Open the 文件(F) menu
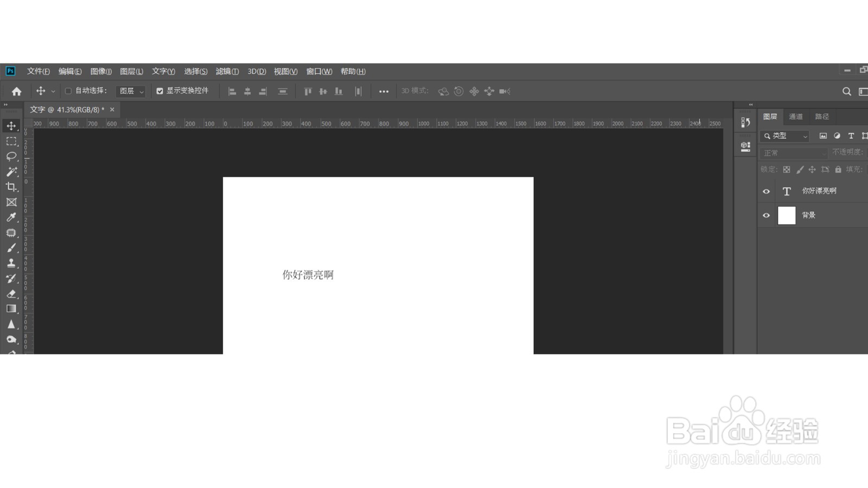 point(39,72)
